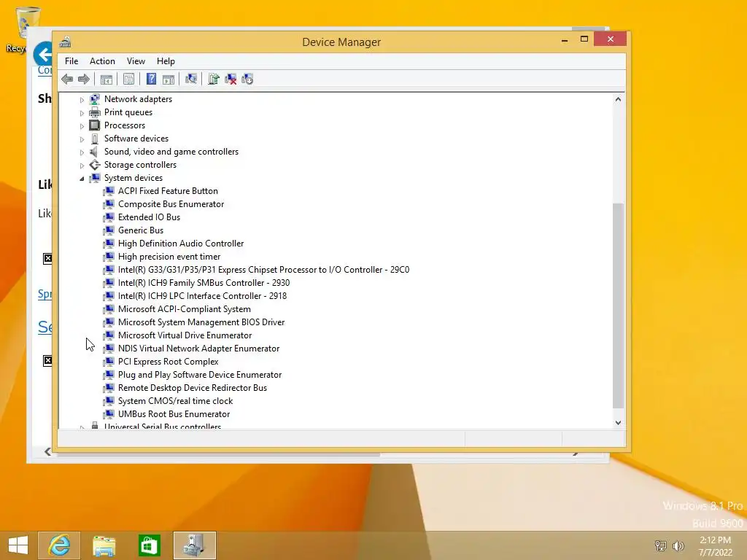
Task: Select Extended IO Bus device
Action: click(x=149, y=217)
